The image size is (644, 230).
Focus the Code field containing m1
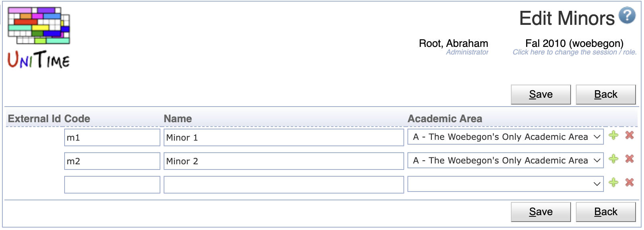[112, 137]
